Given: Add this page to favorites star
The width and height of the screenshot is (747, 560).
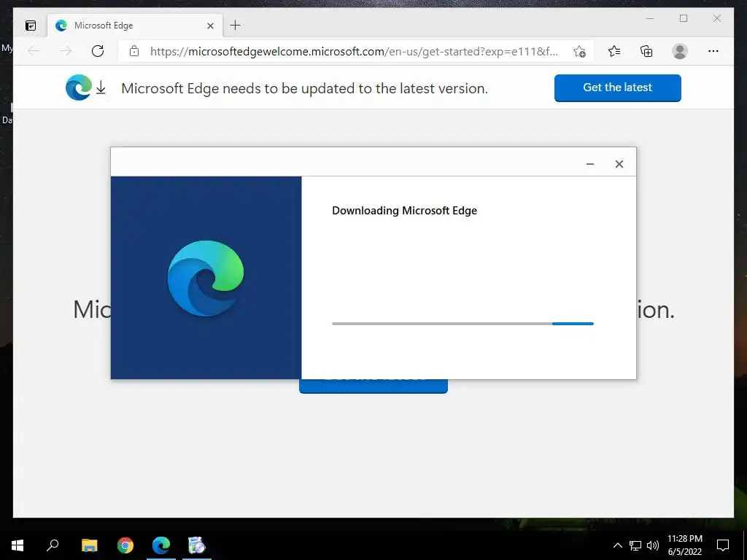Looking at the screenshot, I should point(579,52).
